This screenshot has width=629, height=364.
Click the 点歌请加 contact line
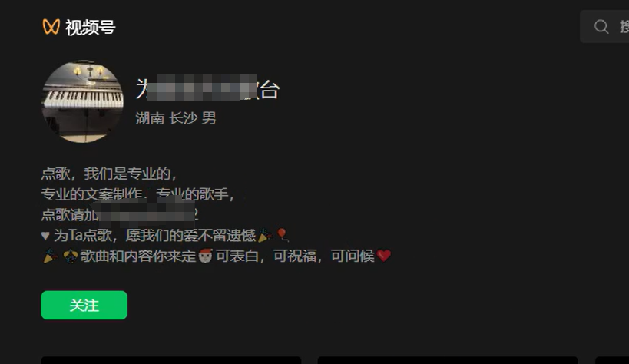click(120, 215)
